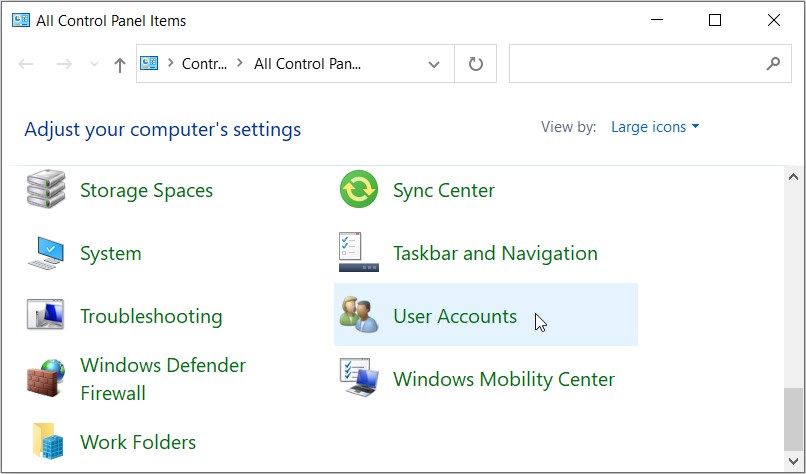This screenshot has width=806, height=474.
Task: Click the System computer icon
Action: [46, 253]
